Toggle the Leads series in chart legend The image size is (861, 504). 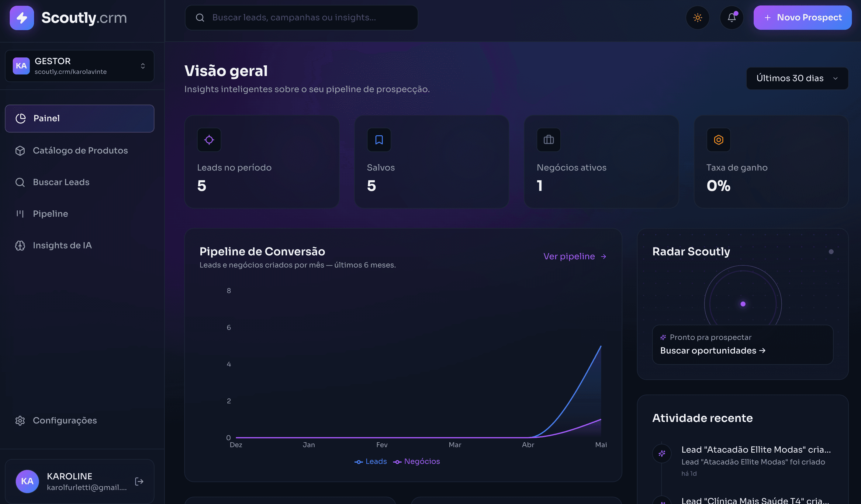pyautogui.click(x=371, y=461)
